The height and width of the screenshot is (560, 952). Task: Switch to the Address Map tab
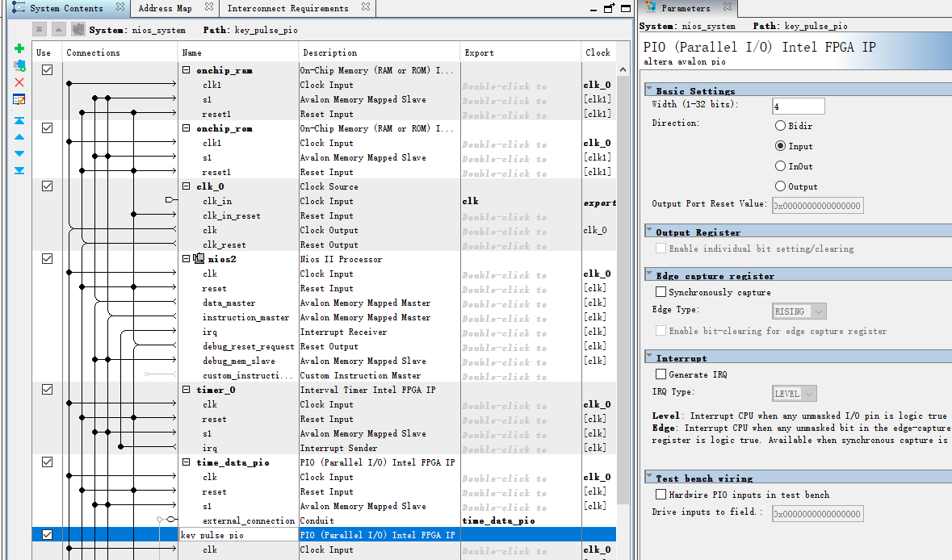(165, 8)
